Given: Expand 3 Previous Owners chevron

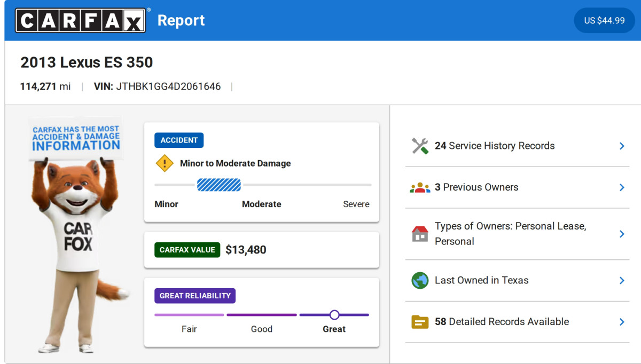Looking at the screenshot, I should click(x=622, y=187).
